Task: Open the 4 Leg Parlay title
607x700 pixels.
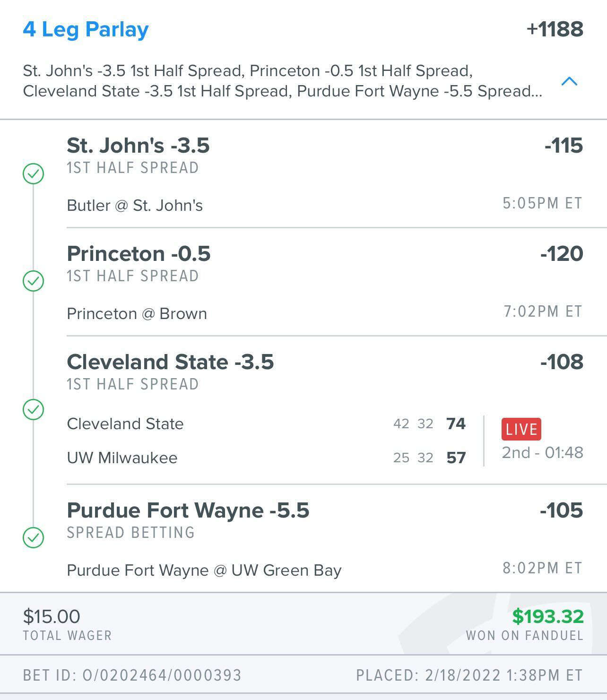Action: pyautogui.click(x=86, y=30)
